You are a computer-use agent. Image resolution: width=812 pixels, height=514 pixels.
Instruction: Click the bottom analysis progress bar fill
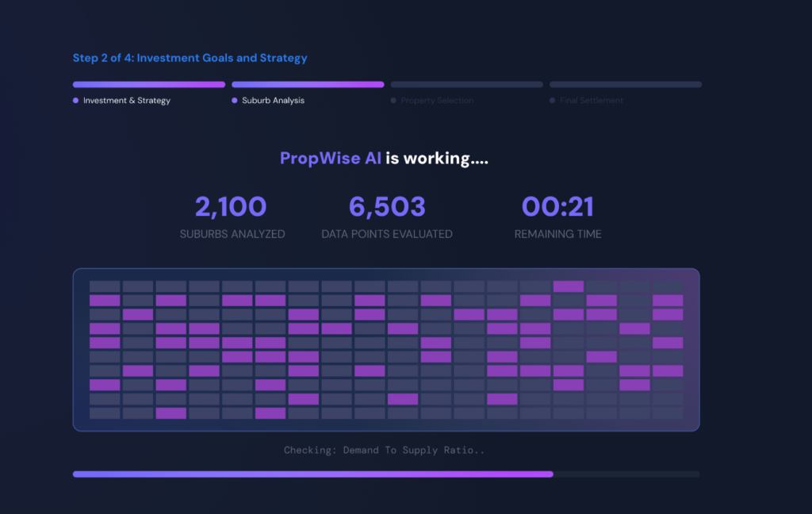click(312, 474)
